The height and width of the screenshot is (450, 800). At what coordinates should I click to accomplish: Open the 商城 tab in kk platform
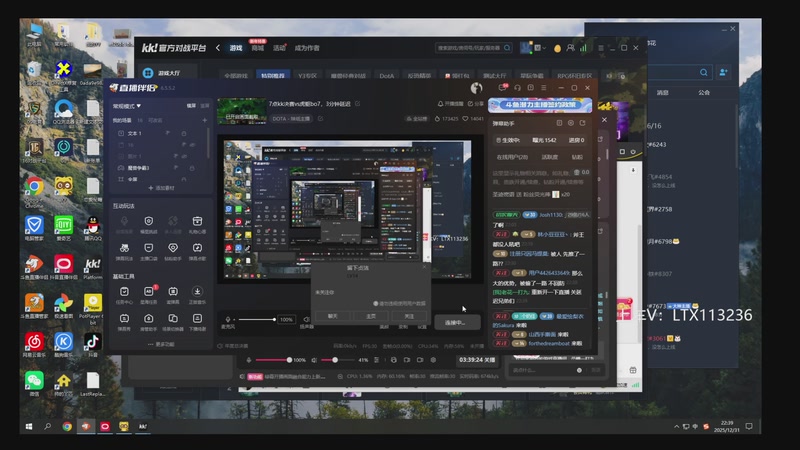point(258,48)
